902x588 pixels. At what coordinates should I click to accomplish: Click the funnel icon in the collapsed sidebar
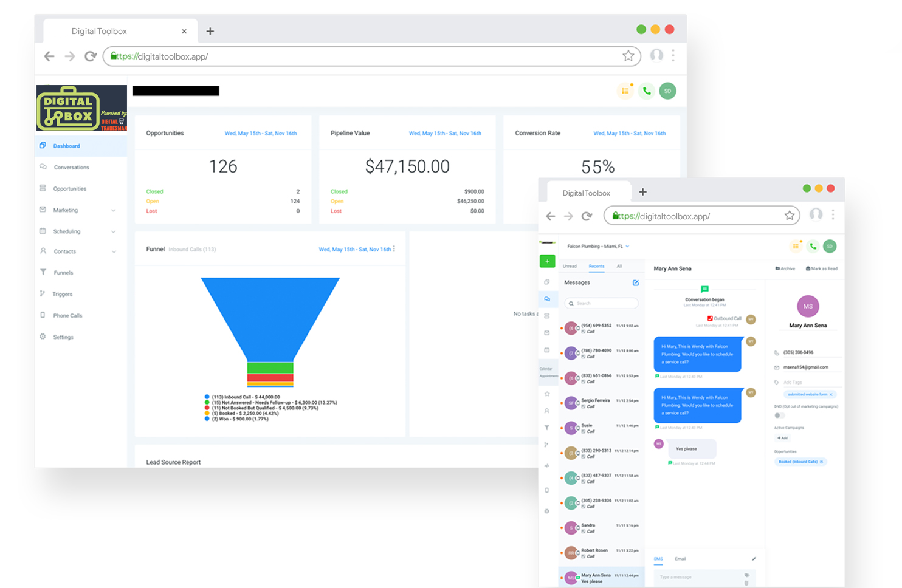pyautogui.click(x=546, y=428)
